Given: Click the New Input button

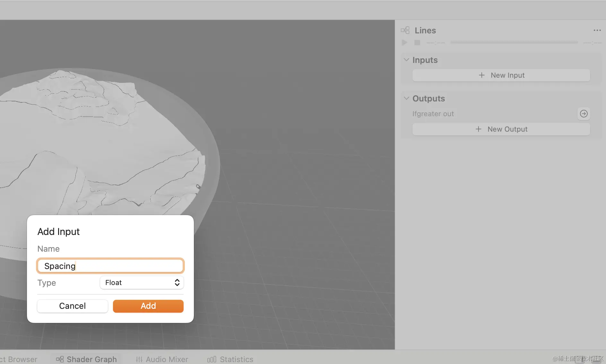Looking at the screenshot, I should tap(501, 75).
